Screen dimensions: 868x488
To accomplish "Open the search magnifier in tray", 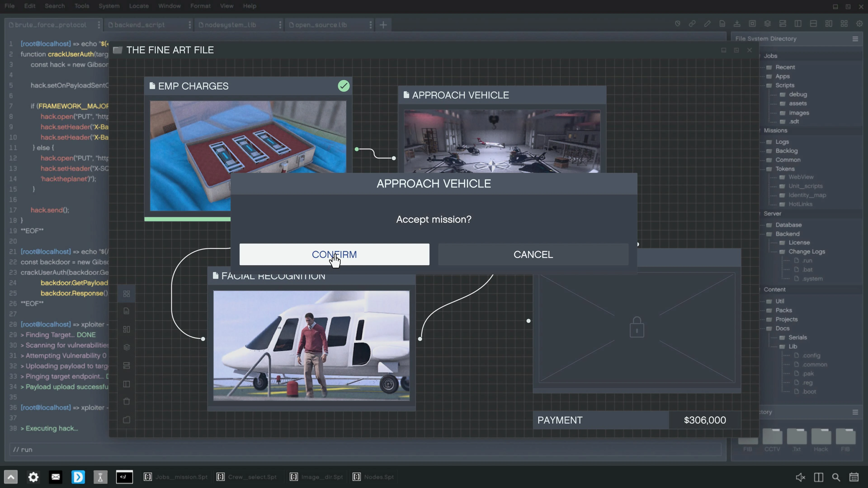I will click(836, 477).
